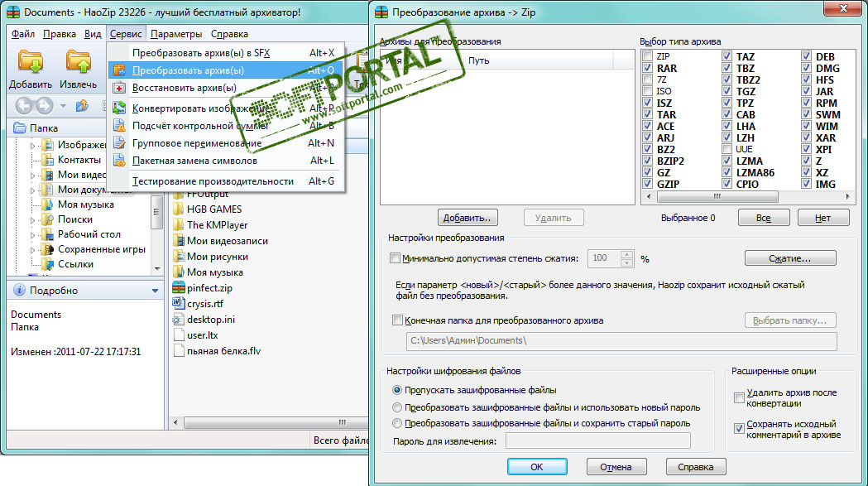The width and height of the screenshot is (868, 486).
Task: Click the Up one folder icon
Action: tap(82, 105)
